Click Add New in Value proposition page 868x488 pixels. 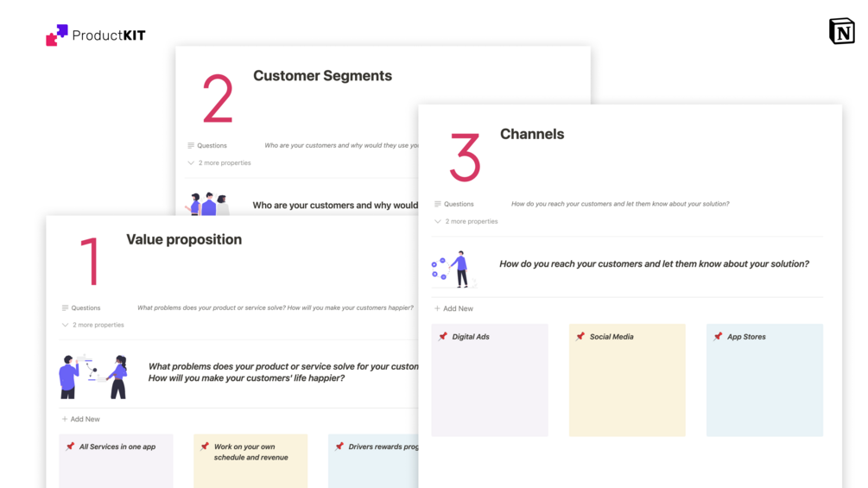tap(81, 419)
